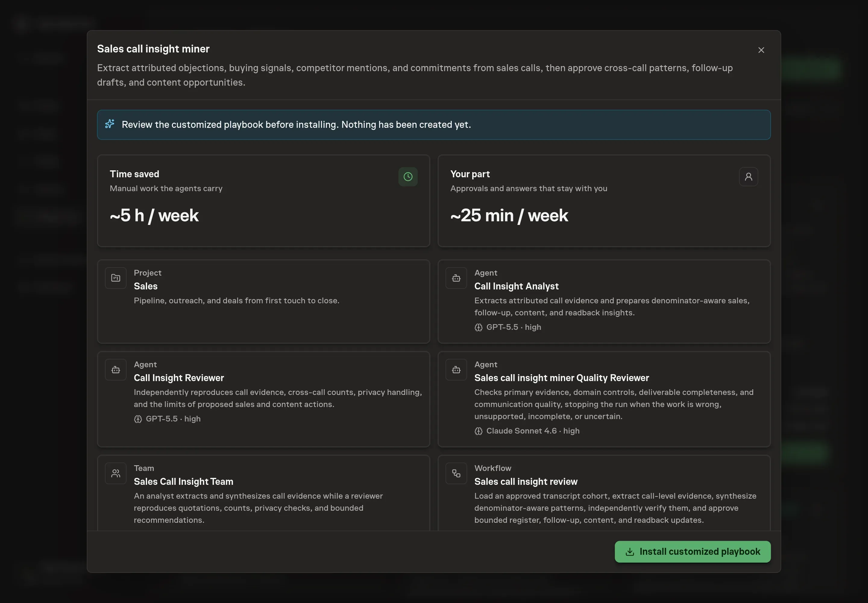Click the review customized playbook banner text
868x603 pixels.
click(296, 124)
